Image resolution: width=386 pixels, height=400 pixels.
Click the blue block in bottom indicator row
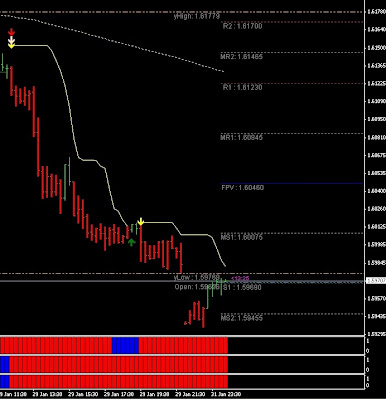(x=5, y=382)
